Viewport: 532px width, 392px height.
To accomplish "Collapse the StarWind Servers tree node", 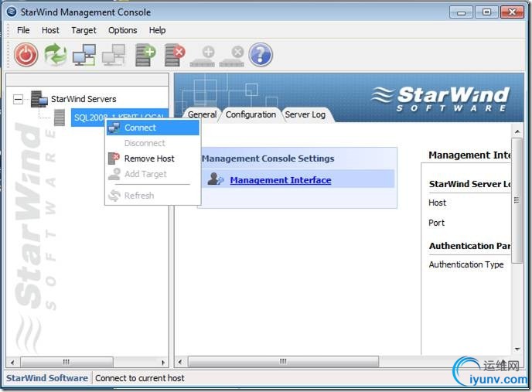I will pos(18,100).
